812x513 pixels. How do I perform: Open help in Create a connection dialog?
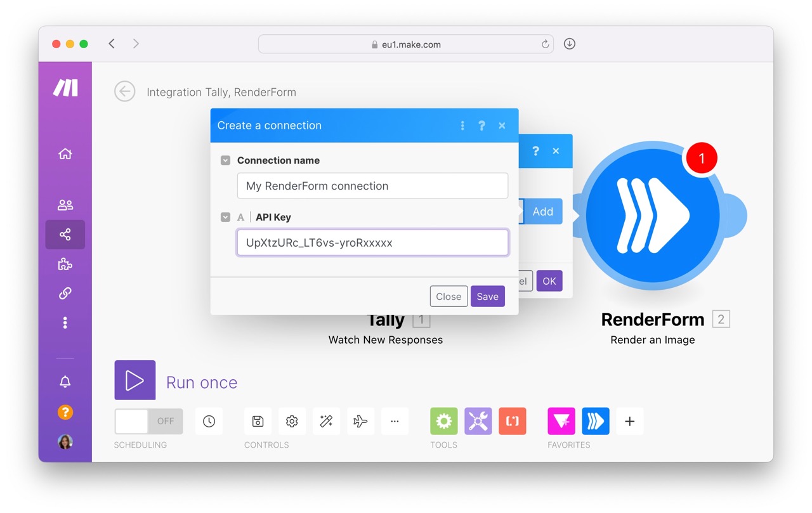(x=481, y=126)
